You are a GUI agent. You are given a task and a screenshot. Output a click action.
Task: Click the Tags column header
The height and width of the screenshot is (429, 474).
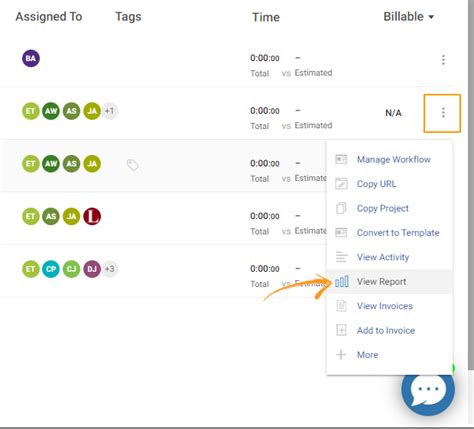128,17
